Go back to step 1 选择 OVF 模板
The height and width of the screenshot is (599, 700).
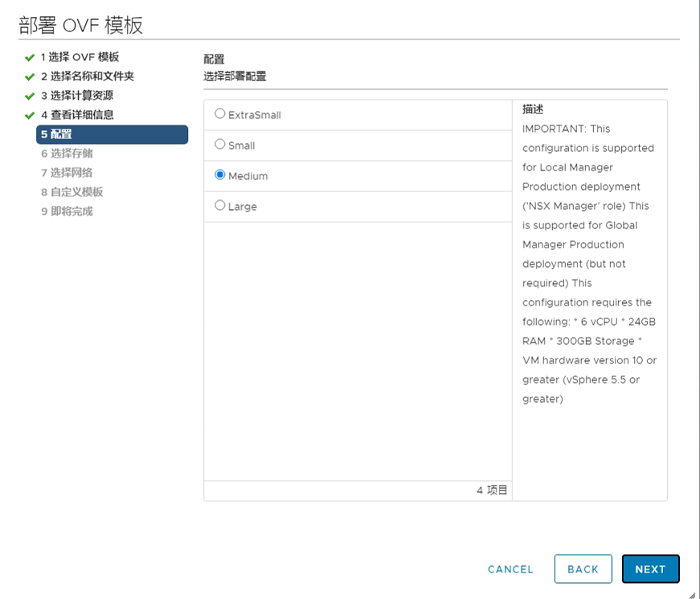click(x=80, y=57)
